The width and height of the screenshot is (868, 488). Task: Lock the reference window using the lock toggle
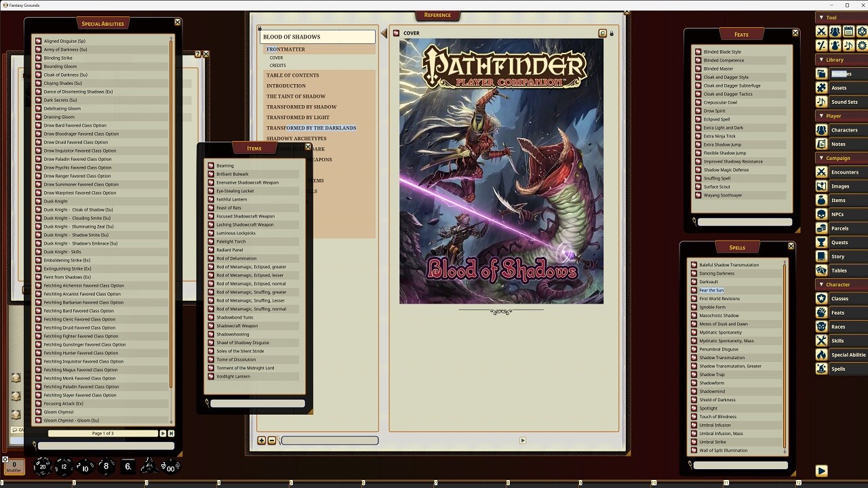[611, 32]
